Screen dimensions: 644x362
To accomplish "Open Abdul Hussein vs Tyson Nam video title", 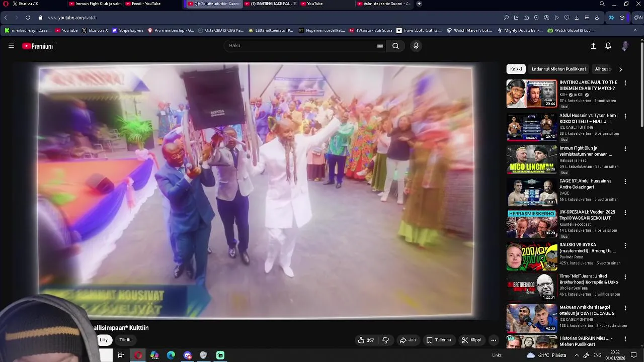I will click(x=589, y=119).
